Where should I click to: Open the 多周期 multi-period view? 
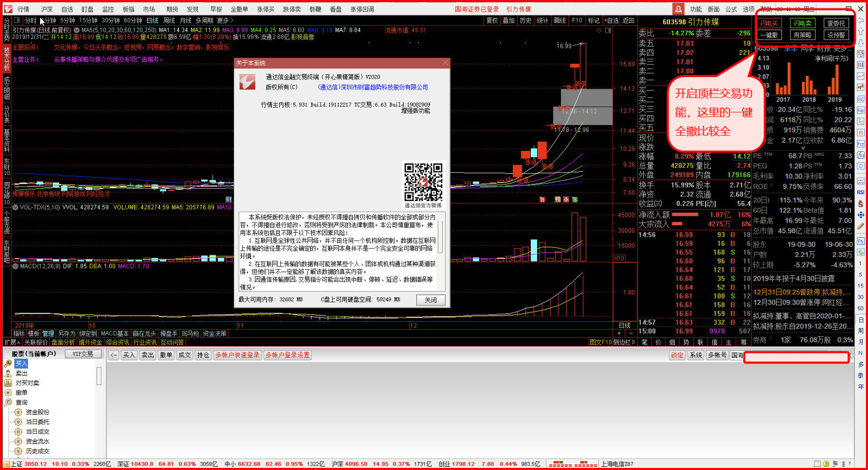(204, 21)
